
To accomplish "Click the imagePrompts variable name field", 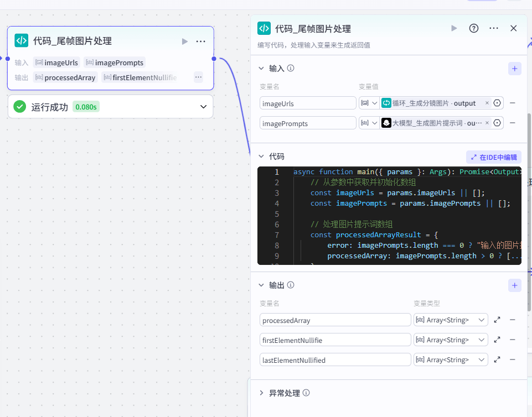I will point(308,123).
